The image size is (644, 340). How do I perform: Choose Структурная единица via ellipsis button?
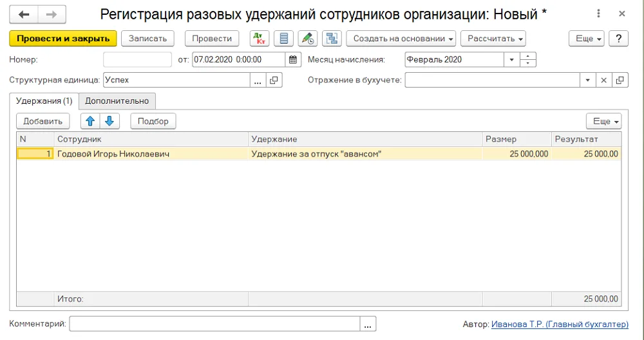coord(258,80)
